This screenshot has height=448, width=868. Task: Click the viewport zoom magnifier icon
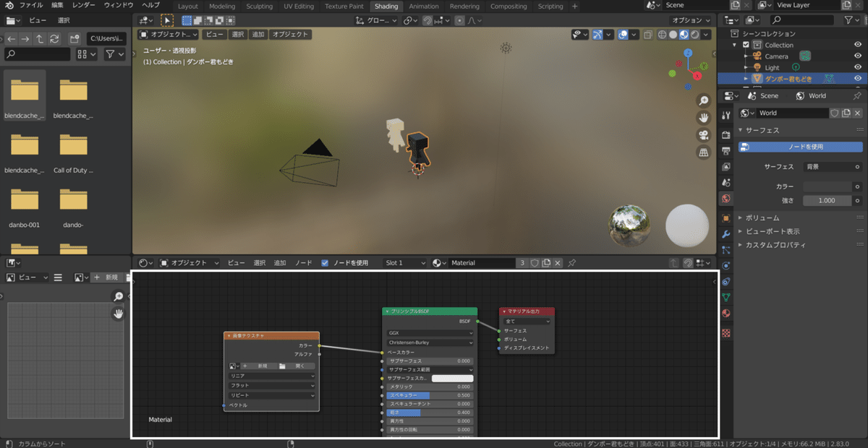(704, 100)
